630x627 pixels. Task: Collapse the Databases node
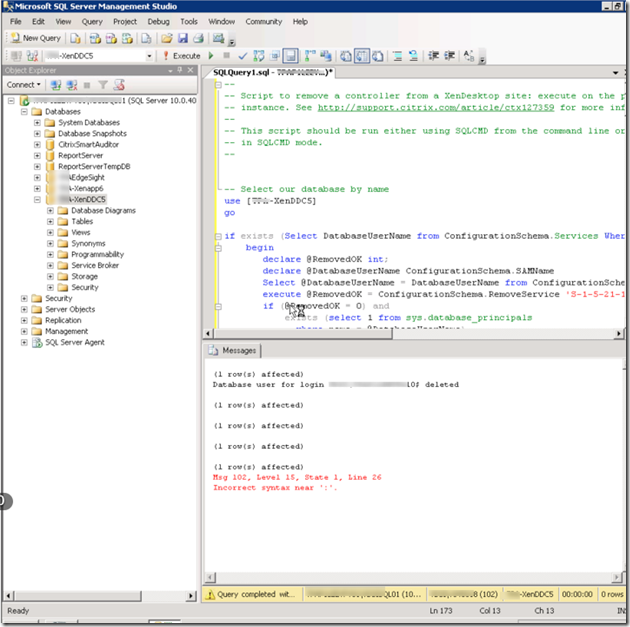(x=23, y=112)
